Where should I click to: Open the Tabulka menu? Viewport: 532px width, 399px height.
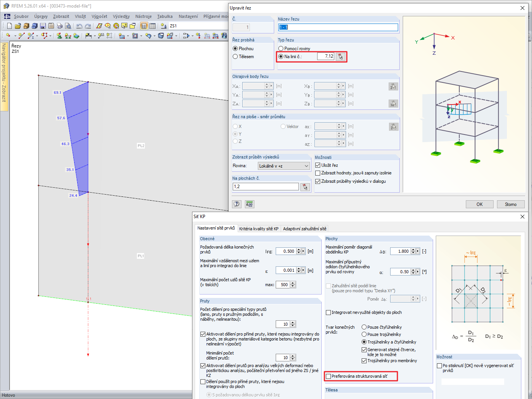tap(165, 16)
